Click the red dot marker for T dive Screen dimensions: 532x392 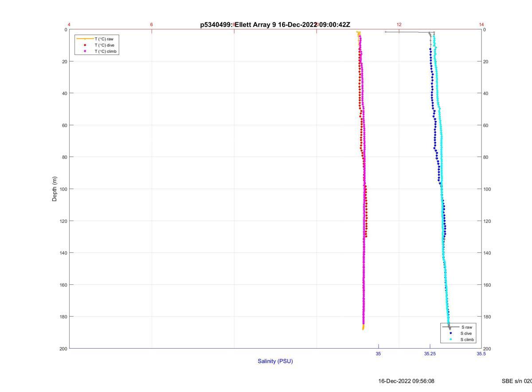point(85,45)
